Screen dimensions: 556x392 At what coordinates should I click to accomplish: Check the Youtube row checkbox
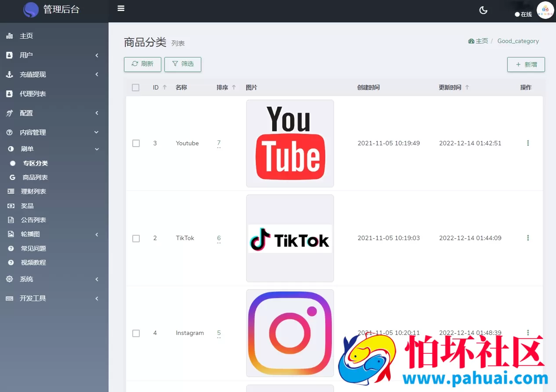click(x=136, y=143)
